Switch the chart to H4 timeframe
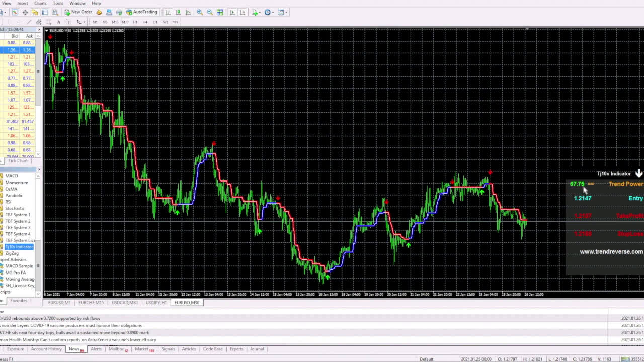 click(145, 22)
